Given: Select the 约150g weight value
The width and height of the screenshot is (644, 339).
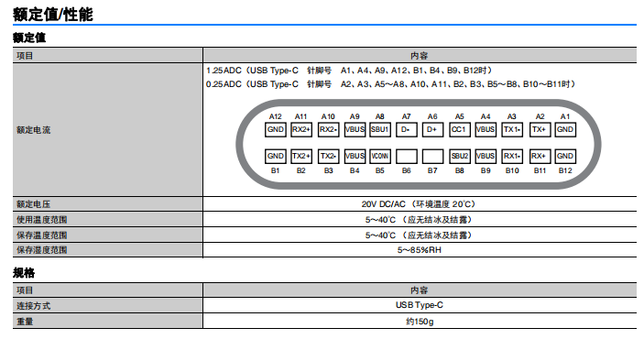Looking at the screenshot, I should tap(420, 322).
